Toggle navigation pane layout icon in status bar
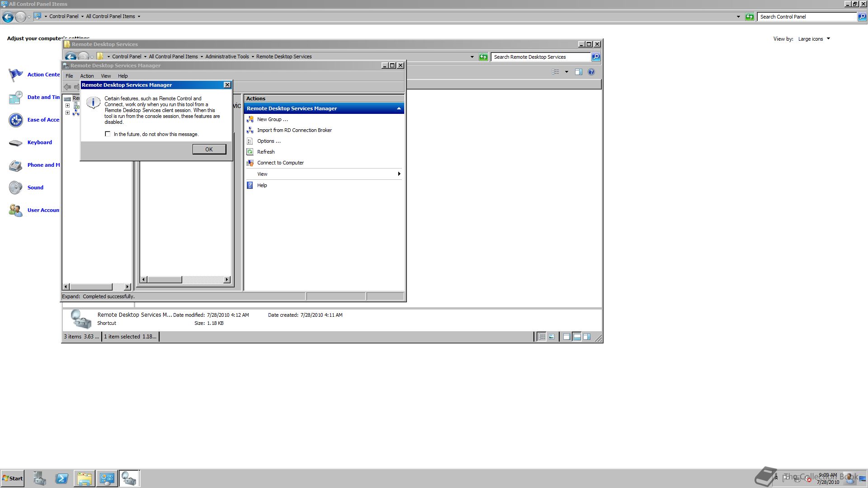This screenshot has width=868, height=488. (566, 337)
